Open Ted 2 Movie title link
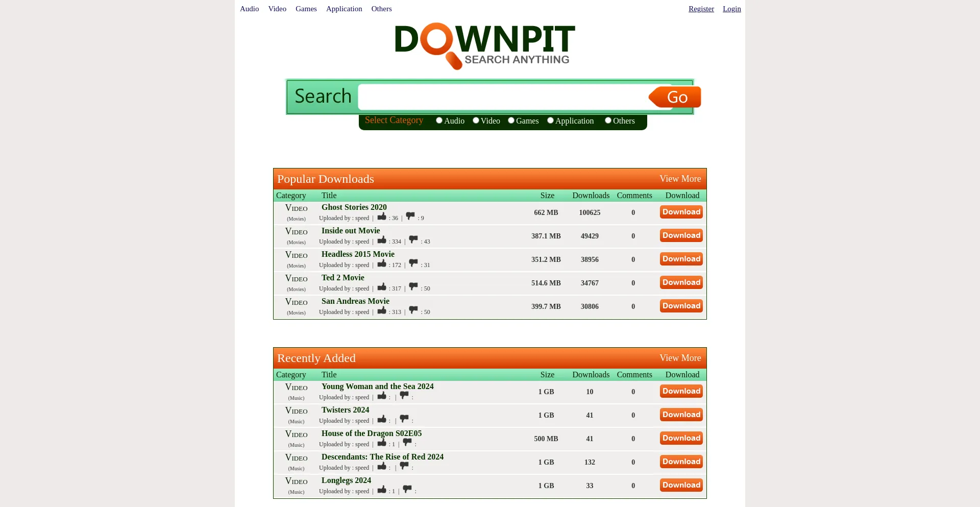The image size is (980, 507). [343, 278]
